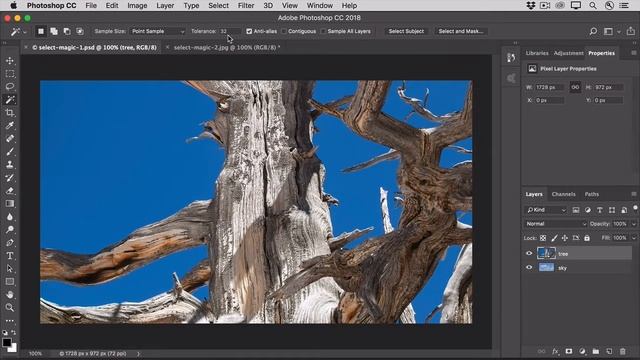Select the Lasso tool

point(10,87)
